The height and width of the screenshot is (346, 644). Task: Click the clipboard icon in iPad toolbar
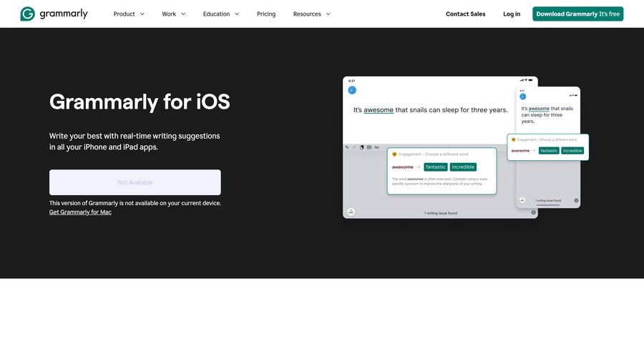point(361,147)
